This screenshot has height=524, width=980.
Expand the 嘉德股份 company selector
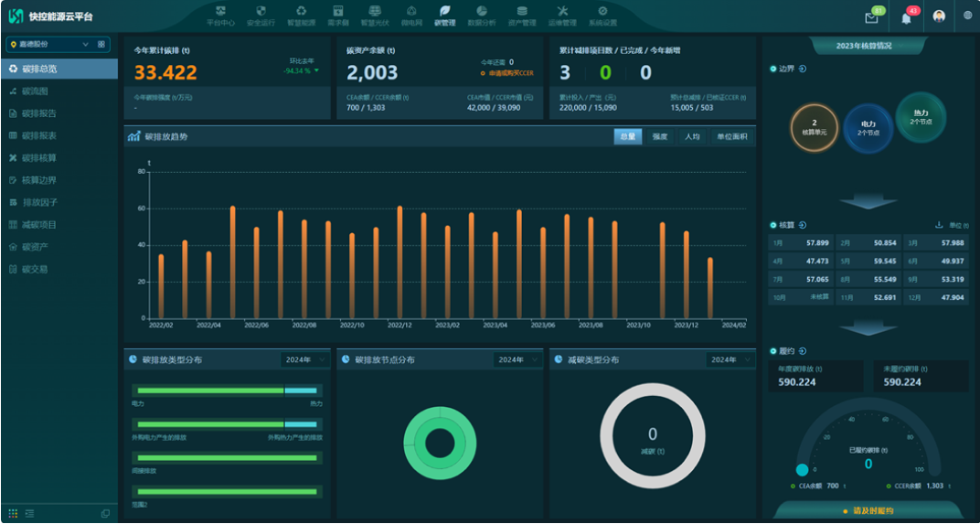[x=58, y=45]
